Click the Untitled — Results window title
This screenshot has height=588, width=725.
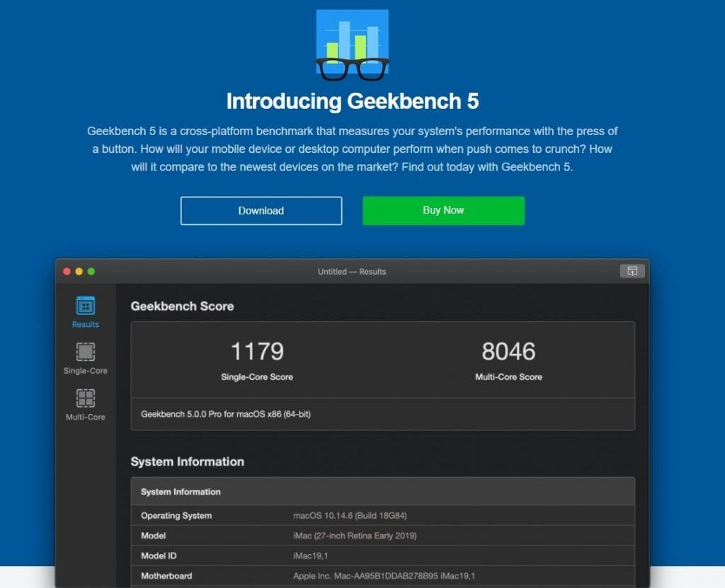tap(352, 271)
